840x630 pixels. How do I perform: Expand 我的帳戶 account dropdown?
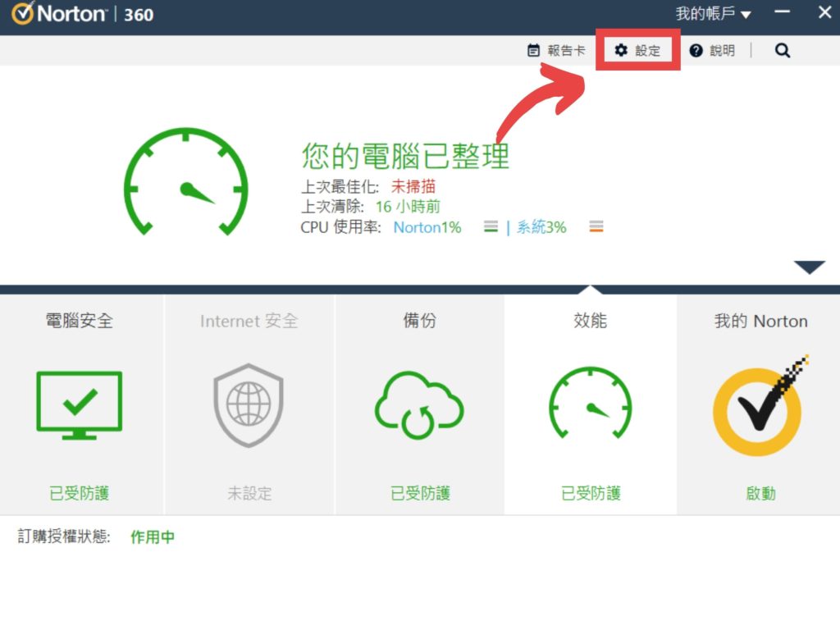point(713,13)
